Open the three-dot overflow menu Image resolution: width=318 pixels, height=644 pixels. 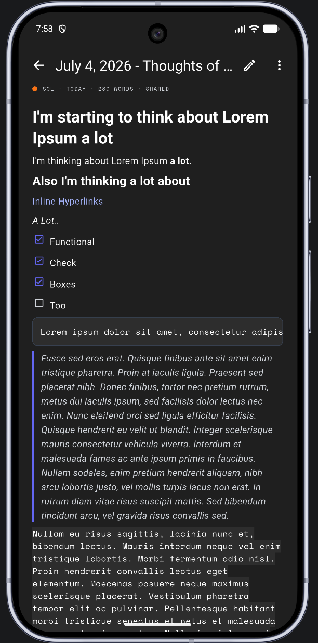click(279, 65)
